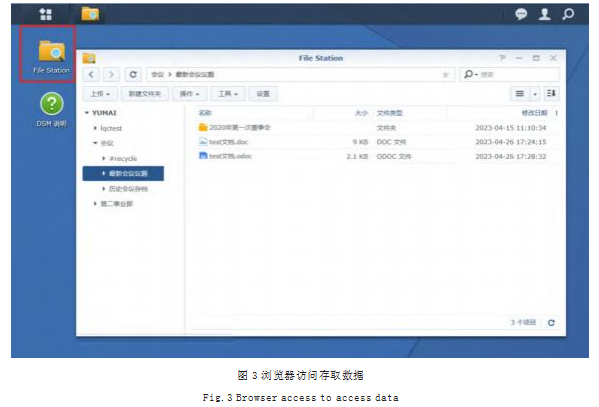Bookmark current folder with the star icon
The height and width of the screenshot is (407, 599).
tap(445, 75)
